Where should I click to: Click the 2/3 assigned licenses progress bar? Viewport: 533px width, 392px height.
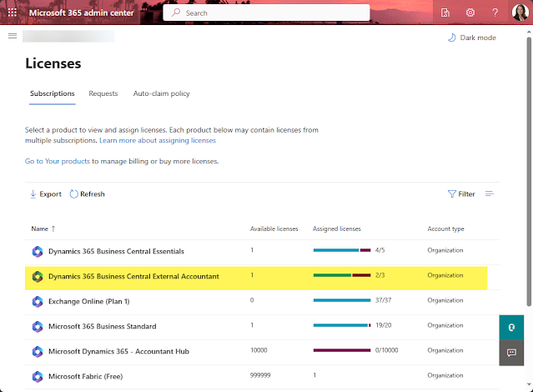tap(342, 275)
